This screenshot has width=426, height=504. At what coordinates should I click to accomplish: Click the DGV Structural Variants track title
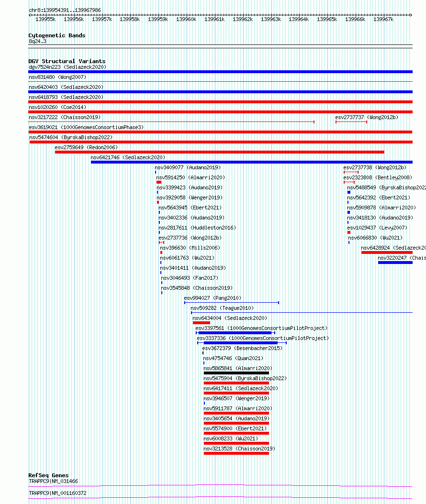[67, 61]
